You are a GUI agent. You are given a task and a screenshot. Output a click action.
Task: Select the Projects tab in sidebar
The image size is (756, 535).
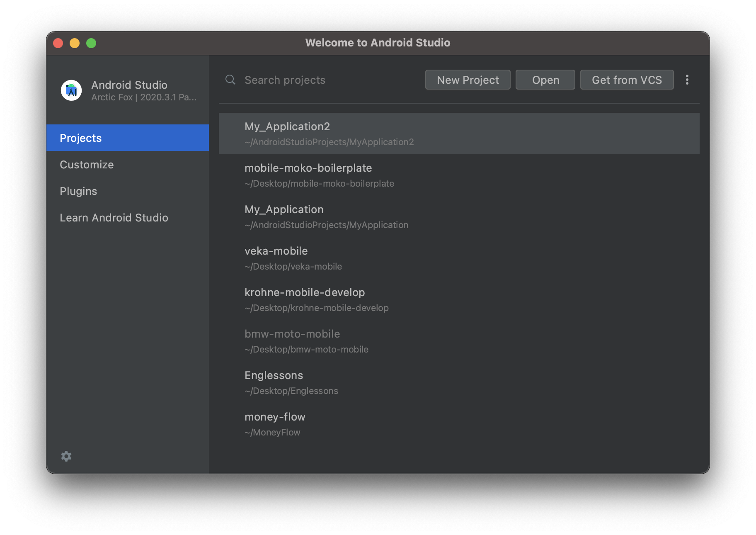[128, 138]
